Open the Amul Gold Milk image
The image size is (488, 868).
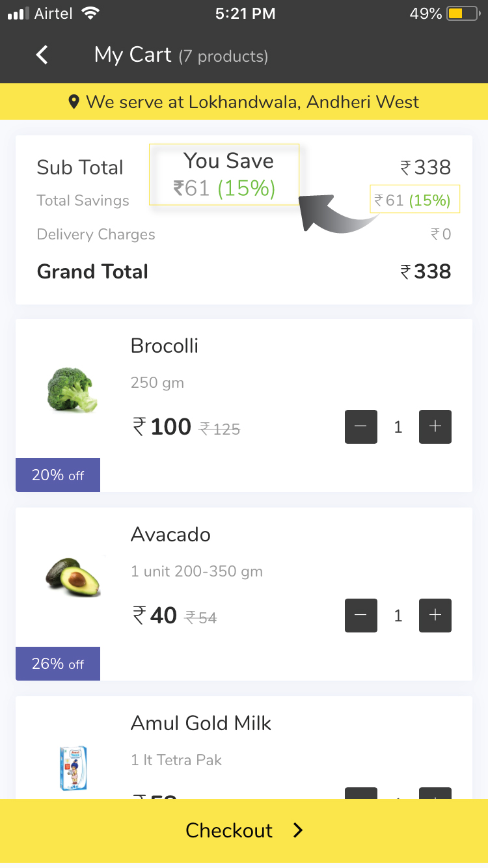point(73,768)
